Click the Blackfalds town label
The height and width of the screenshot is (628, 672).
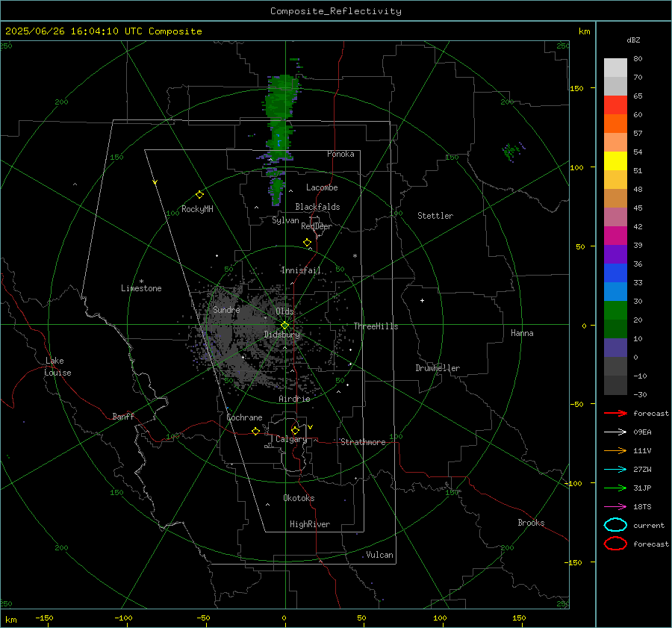click(x=317, y=207)
